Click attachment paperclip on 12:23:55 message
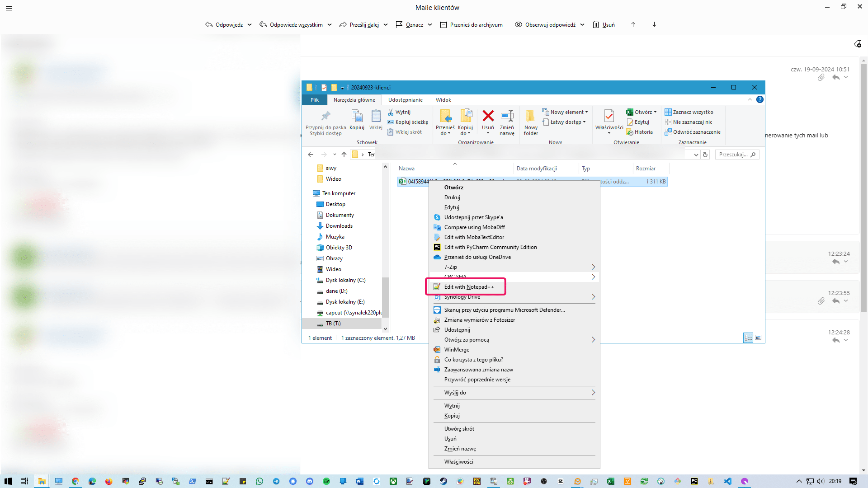 (x=821, y=301)
